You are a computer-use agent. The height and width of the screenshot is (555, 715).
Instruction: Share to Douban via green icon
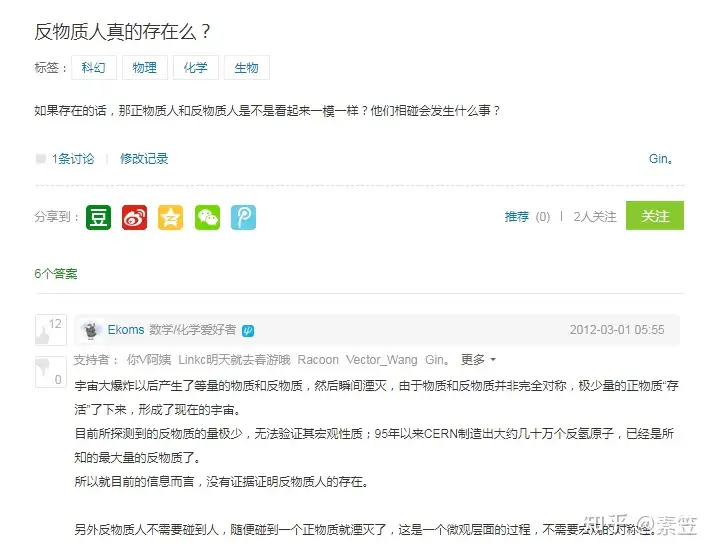click(98, 217)
